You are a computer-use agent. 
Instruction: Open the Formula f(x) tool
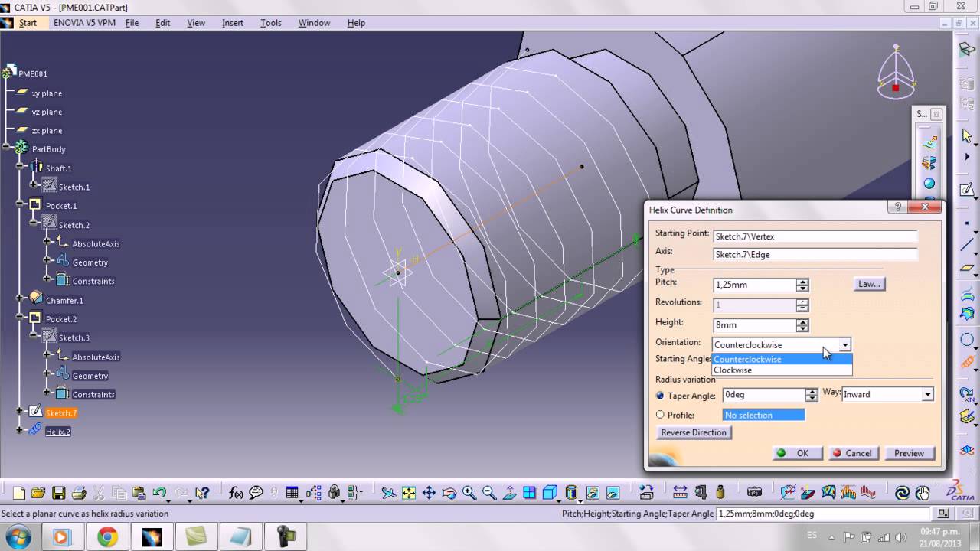point(236,493)
